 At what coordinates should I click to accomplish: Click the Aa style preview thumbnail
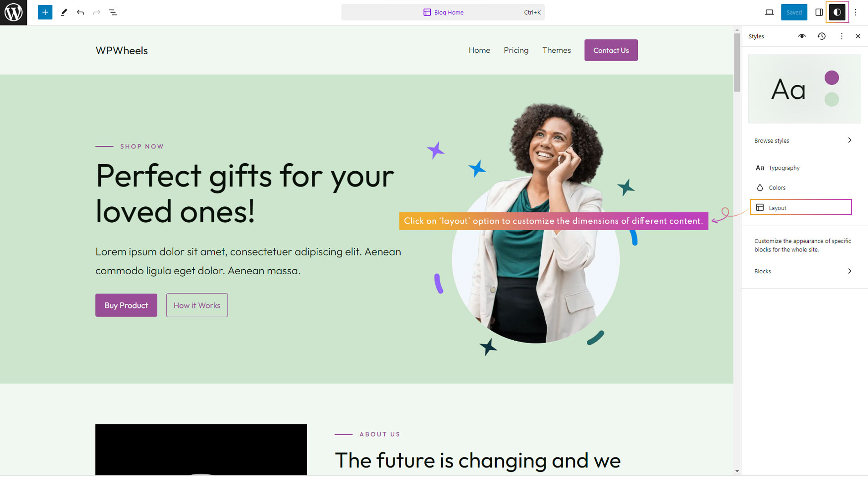pos(804,88)
